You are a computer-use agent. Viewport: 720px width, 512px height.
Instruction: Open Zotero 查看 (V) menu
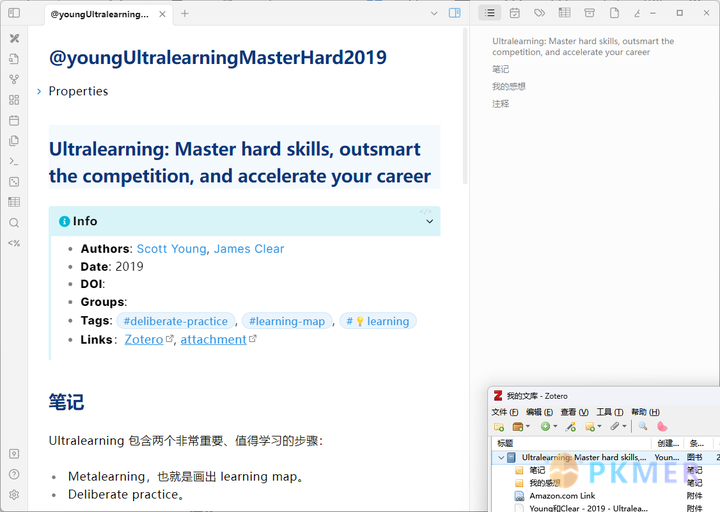click(x=574, y=412)
